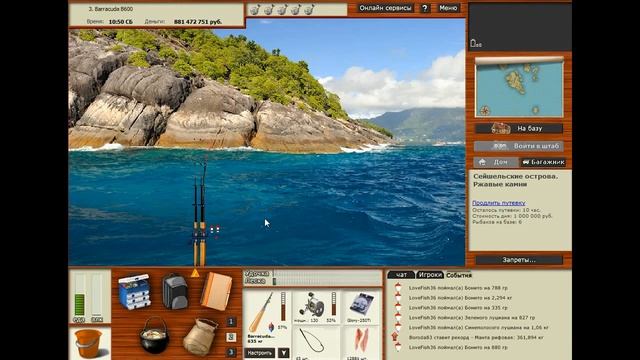The width and height of the screenshot is (640, 360).
Task: Switch to rod slot 3
Action: tap(231, 352)
